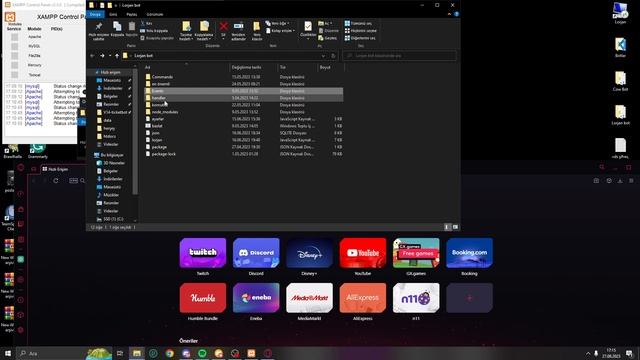This screenshot has height=360, width=640.
Task: Open the Booking.com speed dial tile
Action: click(469, 253)
